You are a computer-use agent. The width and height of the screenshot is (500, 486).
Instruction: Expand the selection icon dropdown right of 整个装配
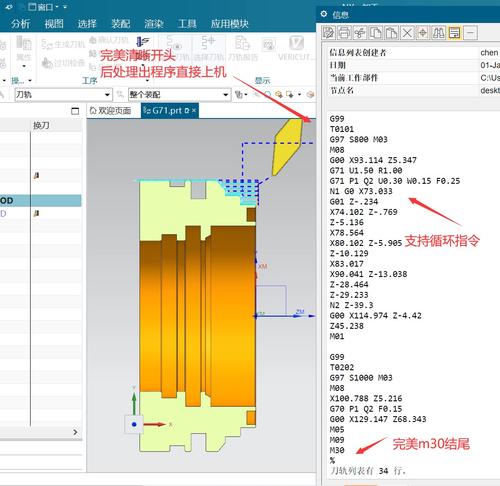click(246, 95)
